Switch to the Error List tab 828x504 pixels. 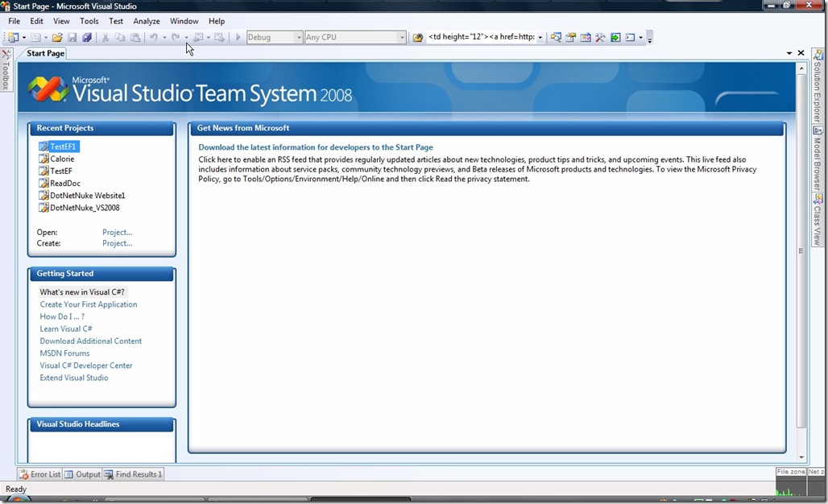tap(40, 474)
